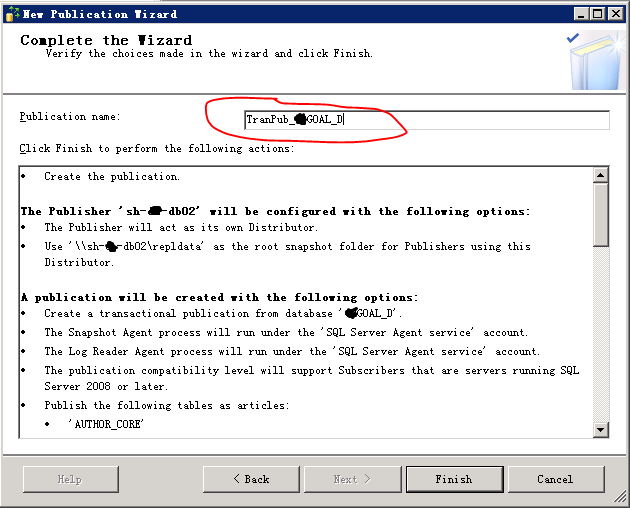Viewport: 630px width, 508px height.
Task: Click 'Publication name:' label
Action: 70,117
